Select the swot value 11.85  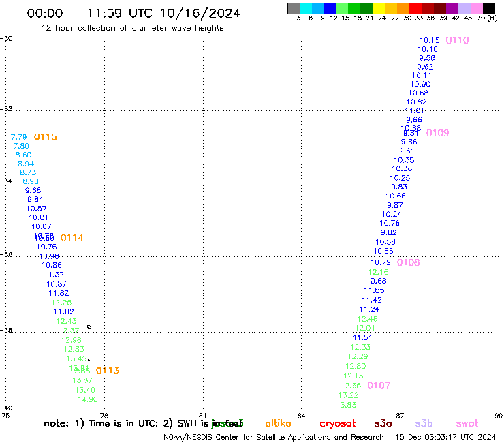pyautogui.click(x=374, y=290)
